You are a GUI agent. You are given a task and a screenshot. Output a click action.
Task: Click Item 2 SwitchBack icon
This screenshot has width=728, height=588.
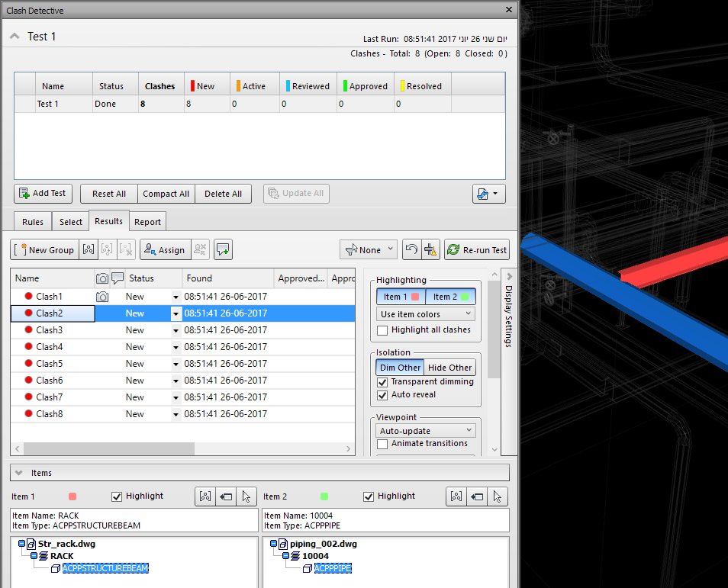(477, 496)
